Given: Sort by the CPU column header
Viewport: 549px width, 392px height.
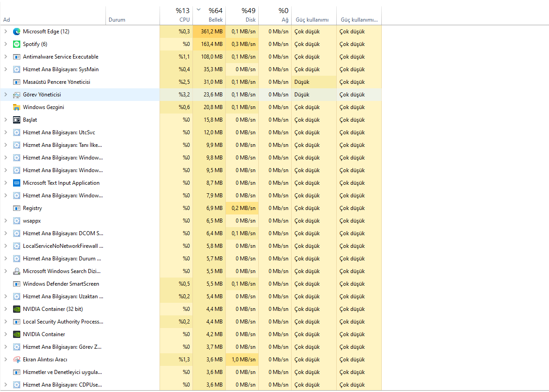Looking at the screenshot, I should (x=176, y=15).
